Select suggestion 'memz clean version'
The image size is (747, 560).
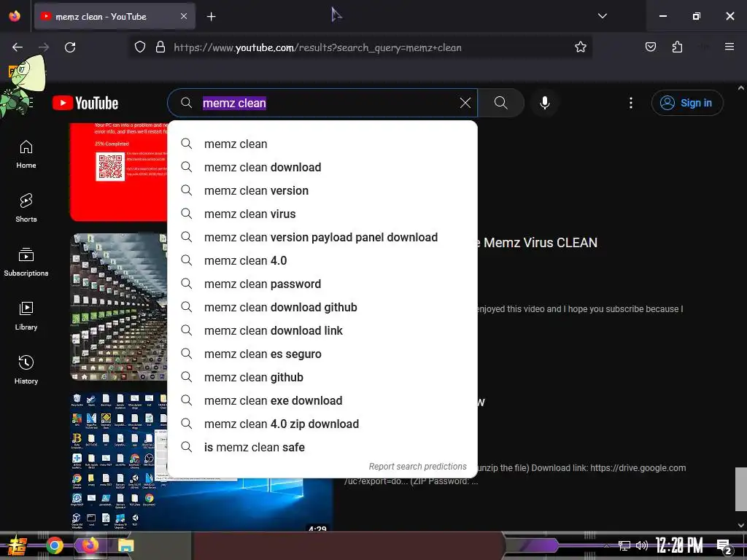[322, 190]
